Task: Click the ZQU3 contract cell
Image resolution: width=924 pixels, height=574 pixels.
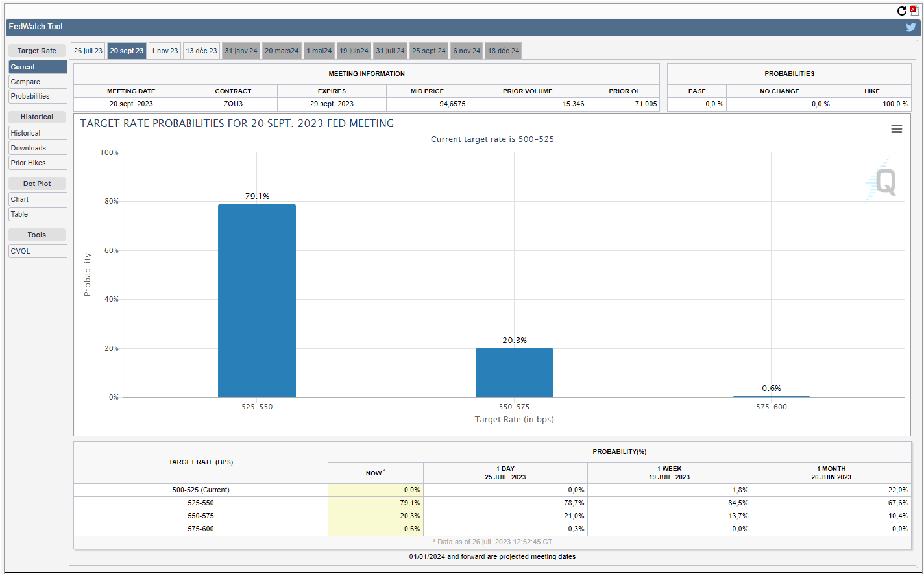Action: point(233,104)
